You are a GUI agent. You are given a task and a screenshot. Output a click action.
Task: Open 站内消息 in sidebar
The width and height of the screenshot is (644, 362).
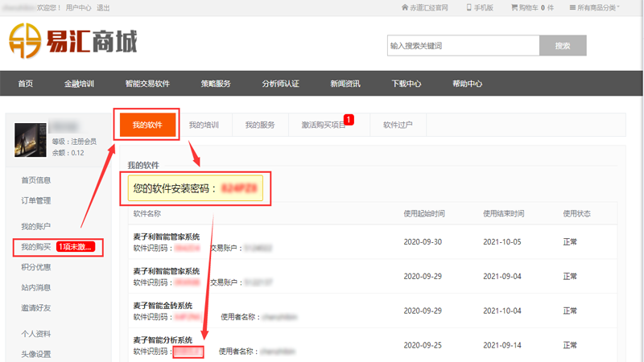point(36,288)
